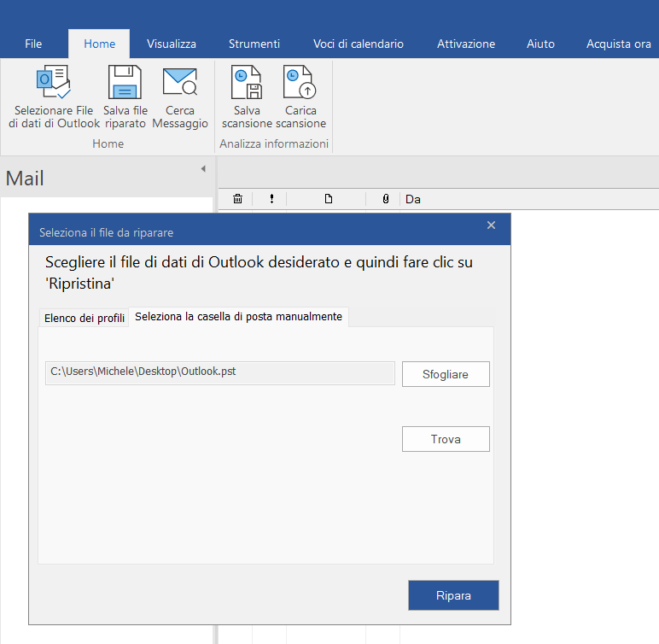Switch to Elenco dei profili tab

pos(85,318)
